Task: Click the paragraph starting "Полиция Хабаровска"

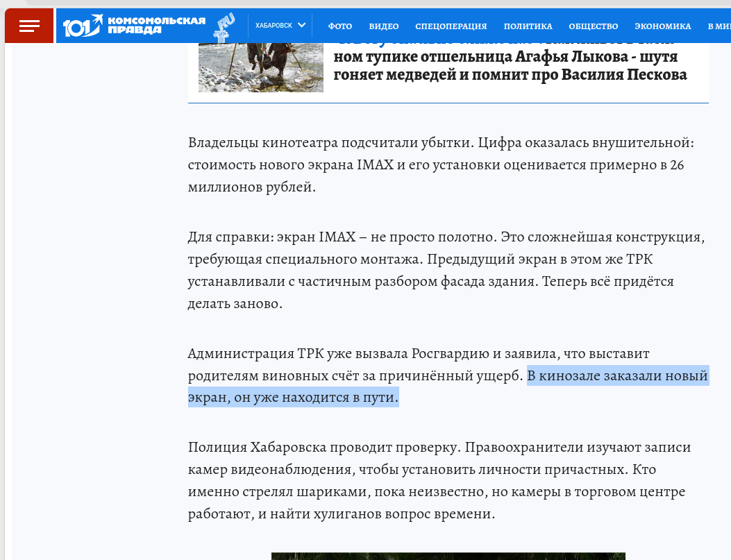Action: click(439, 480)
